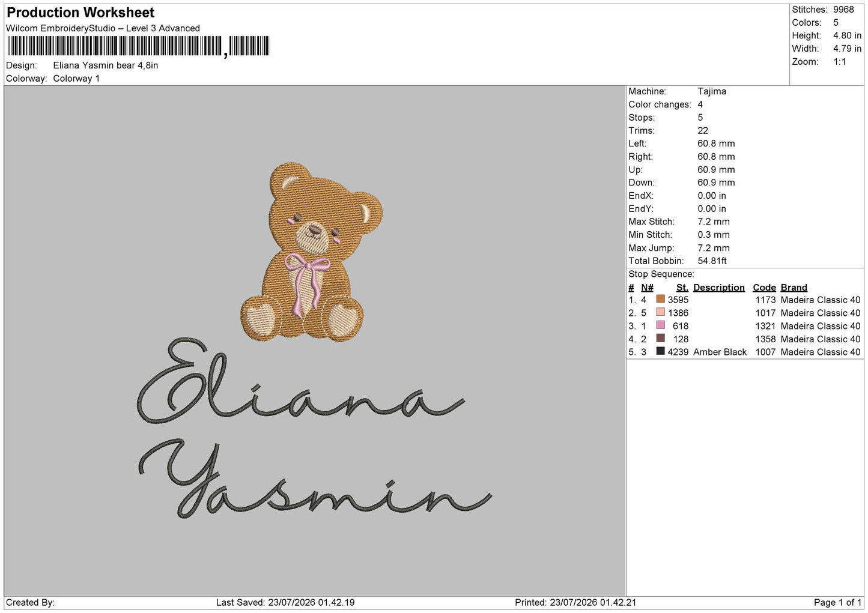Click stitch count 3595 in stop sequence
868x613 pixels.
[678, 300]
